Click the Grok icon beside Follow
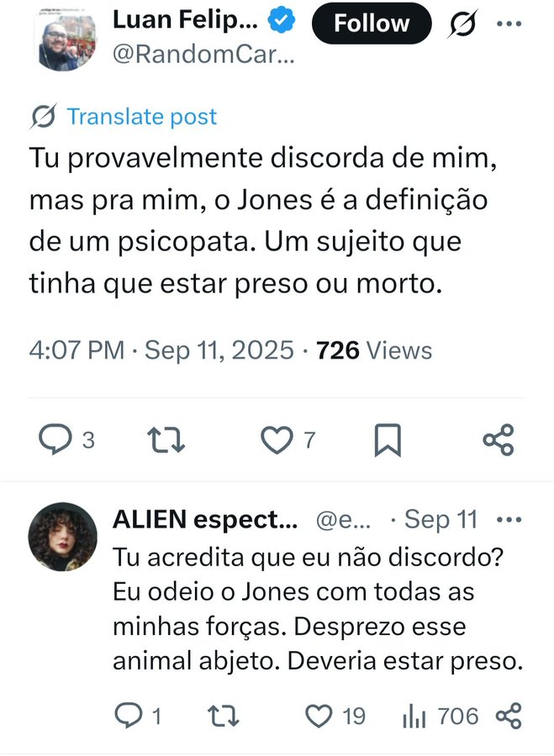The height and width of the screenshot is (756, 554). click(463, 24)
